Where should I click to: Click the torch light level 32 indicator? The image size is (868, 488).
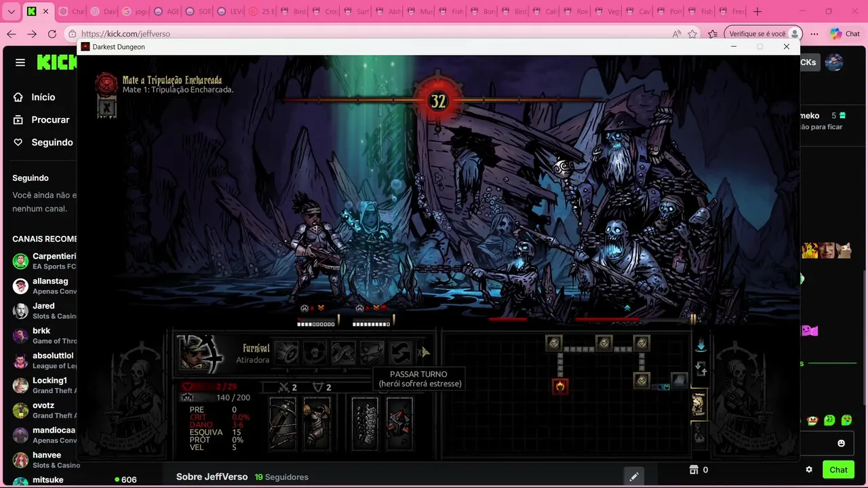click(x=438, y=102)
